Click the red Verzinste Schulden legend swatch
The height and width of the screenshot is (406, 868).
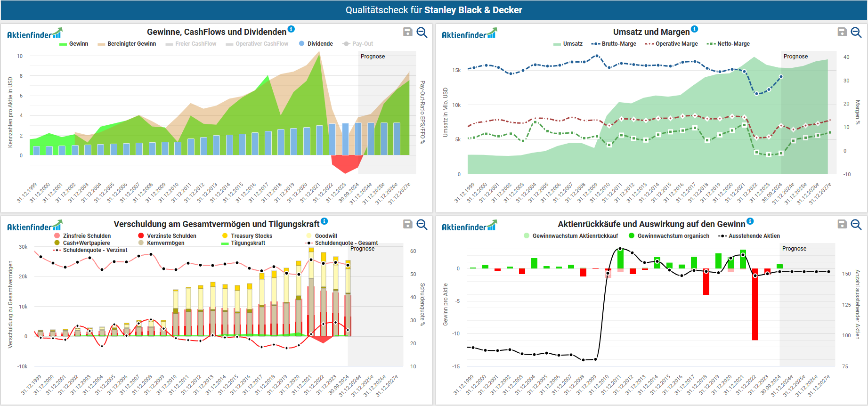coord(141,236)
